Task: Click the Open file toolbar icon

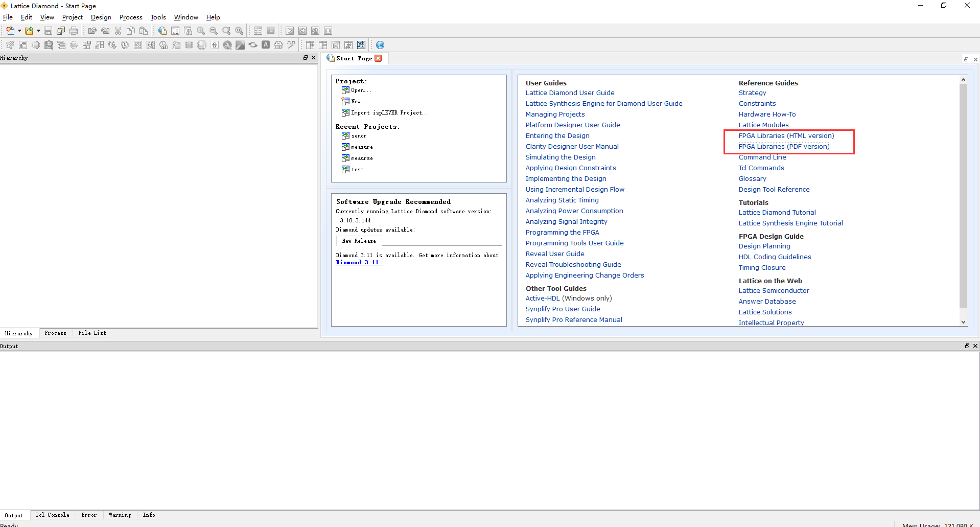Action: click(29, 31)
